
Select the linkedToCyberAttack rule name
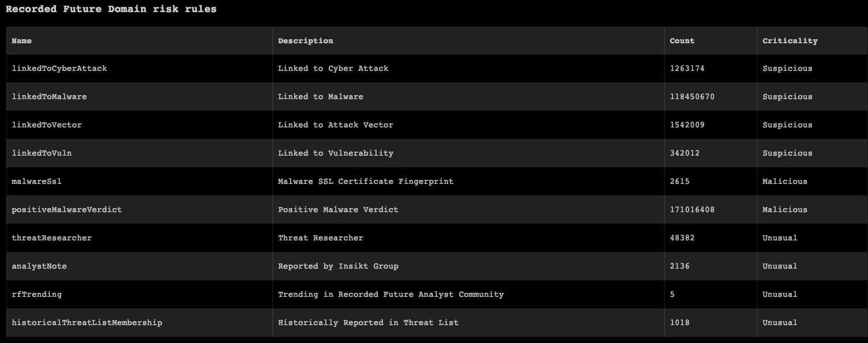pos(59,69)
